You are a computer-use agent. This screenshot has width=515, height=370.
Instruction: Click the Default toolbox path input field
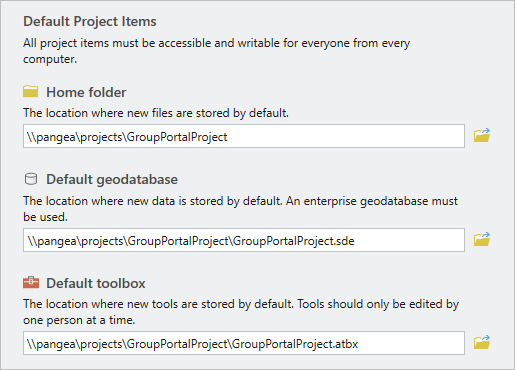(x=244, y=343)
